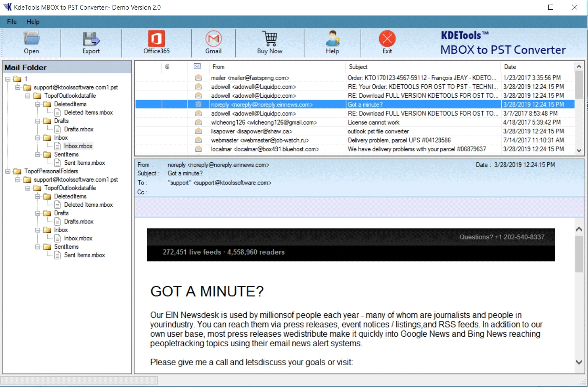This screenshot has width=588, height=387.
Task: Click the envelope icon column header
Action: pos(197,66)
